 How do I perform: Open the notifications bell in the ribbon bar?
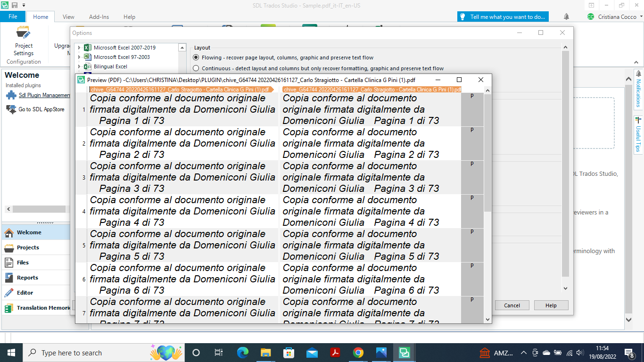point(566,16)
